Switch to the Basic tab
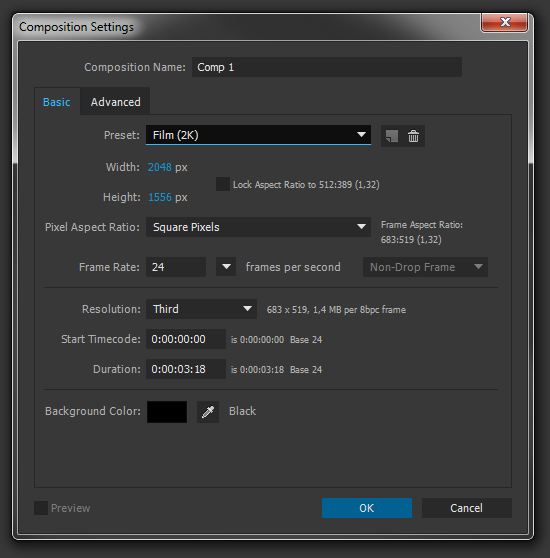 pos(57,102)
